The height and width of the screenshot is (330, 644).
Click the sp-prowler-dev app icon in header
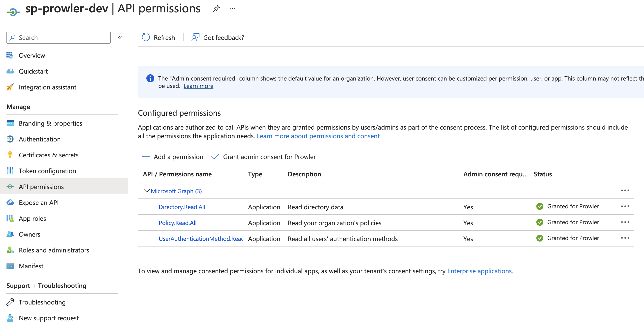click(x=13, y=12)
